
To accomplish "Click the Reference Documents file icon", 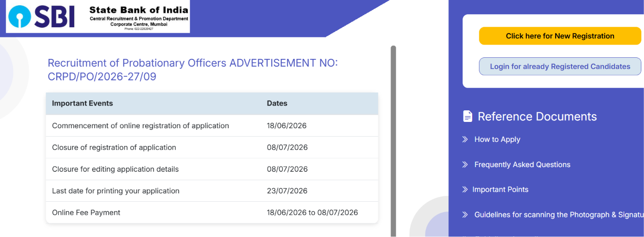I will coord(467,117).
